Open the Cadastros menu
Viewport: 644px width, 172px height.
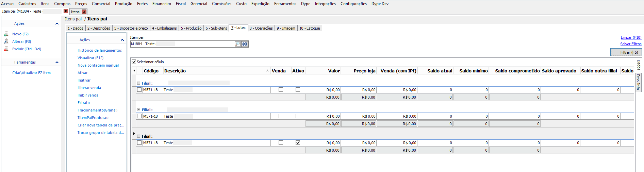(27, 4)
